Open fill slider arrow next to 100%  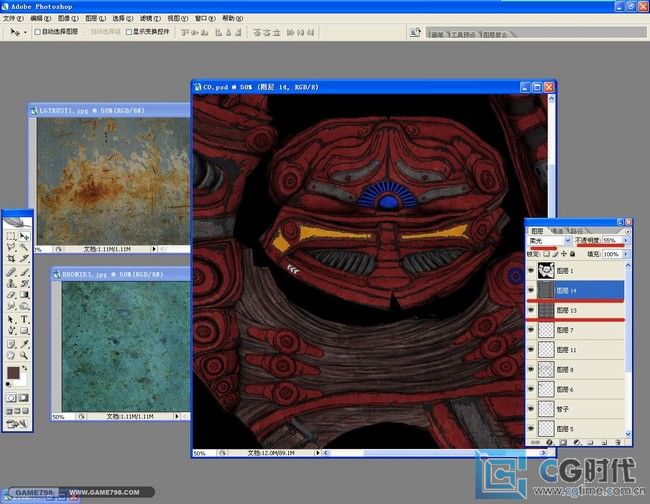(626, 254)
